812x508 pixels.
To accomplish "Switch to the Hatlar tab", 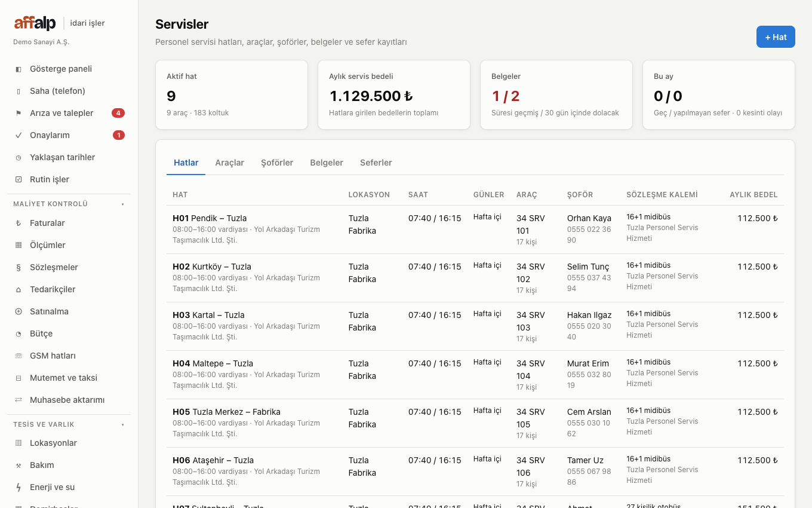I will (x=186, y=163).
